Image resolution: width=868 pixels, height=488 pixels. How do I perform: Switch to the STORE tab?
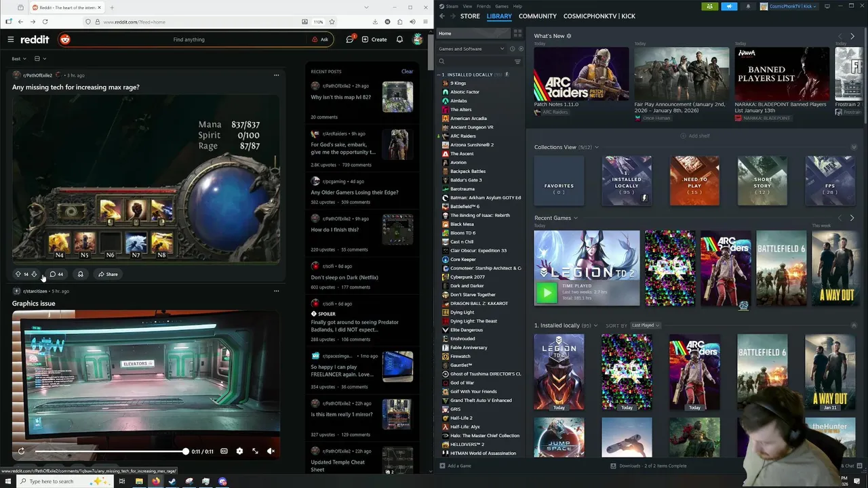point(470,16)
